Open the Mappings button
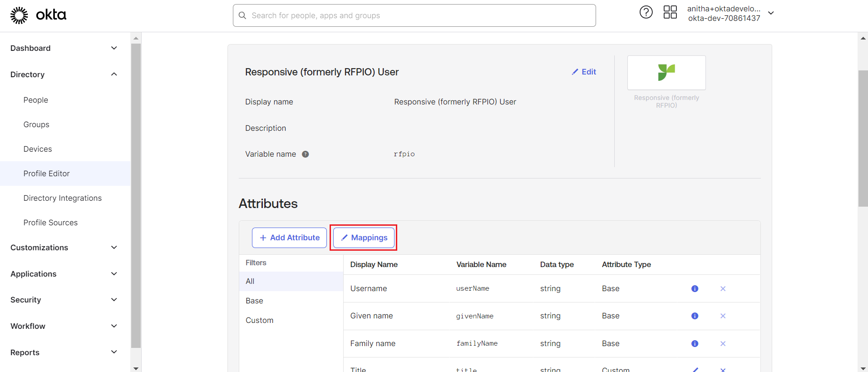The height and width of the screenshot is (372, 868). click(364, 238)
